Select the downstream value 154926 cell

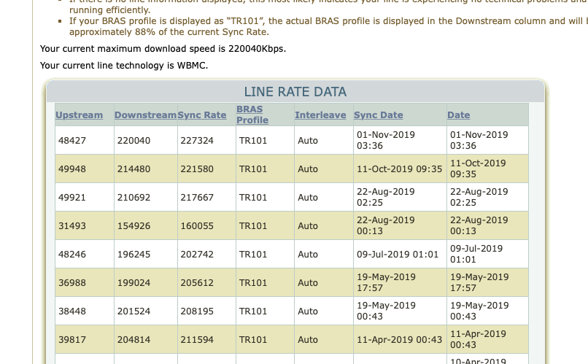click(x=134, y=226)
